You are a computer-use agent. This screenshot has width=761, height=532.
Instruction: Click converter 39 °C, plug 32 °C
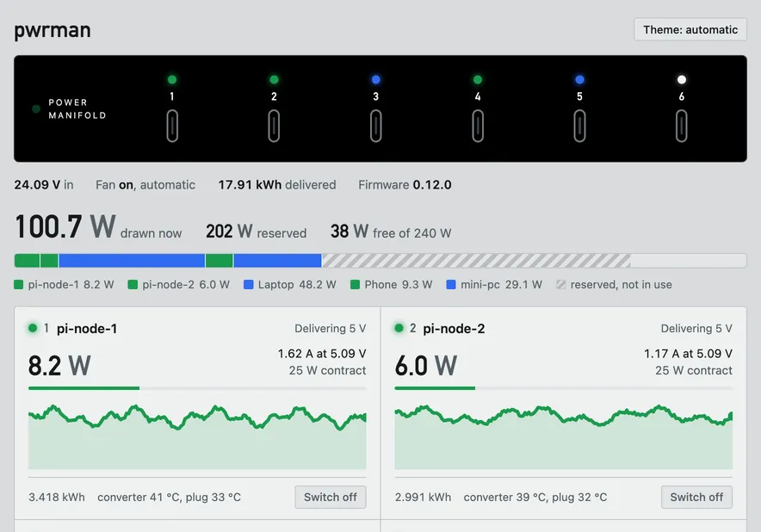click(535, 497)
